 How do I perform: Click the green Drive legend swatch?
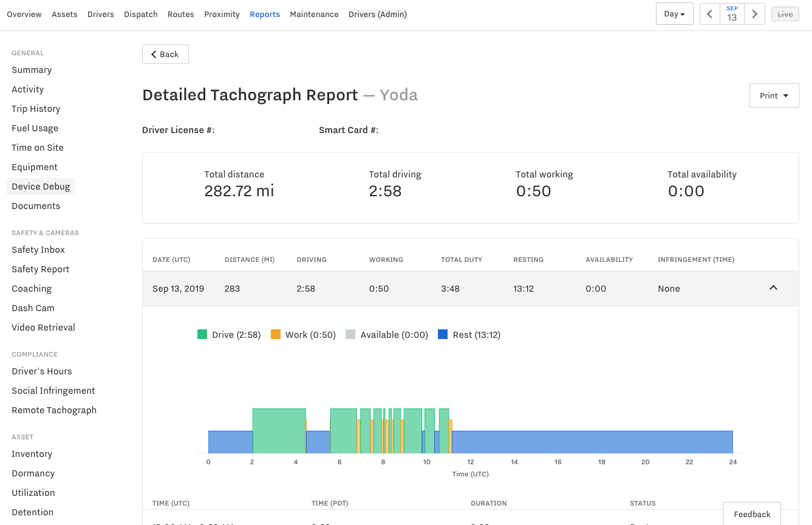pos(202,334)
